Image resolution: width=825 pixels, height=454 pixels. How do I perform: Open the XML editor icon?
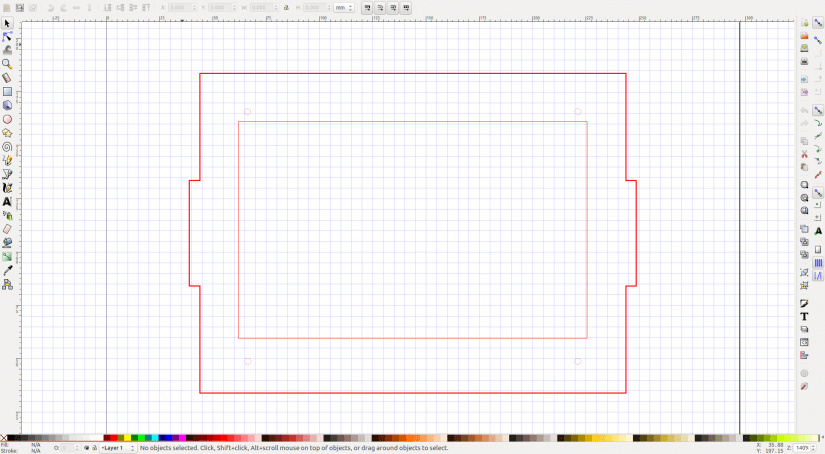[x=804, y=342]
